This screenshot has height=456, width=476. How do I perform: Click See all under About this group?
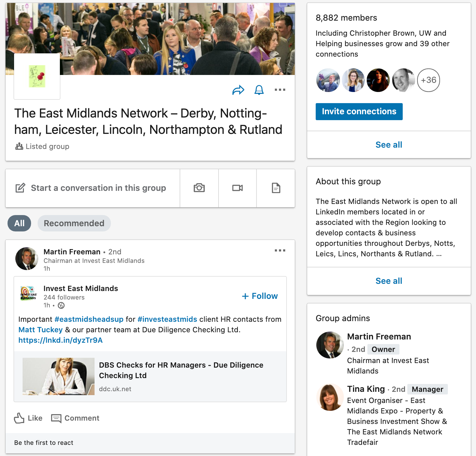(389, 281)
